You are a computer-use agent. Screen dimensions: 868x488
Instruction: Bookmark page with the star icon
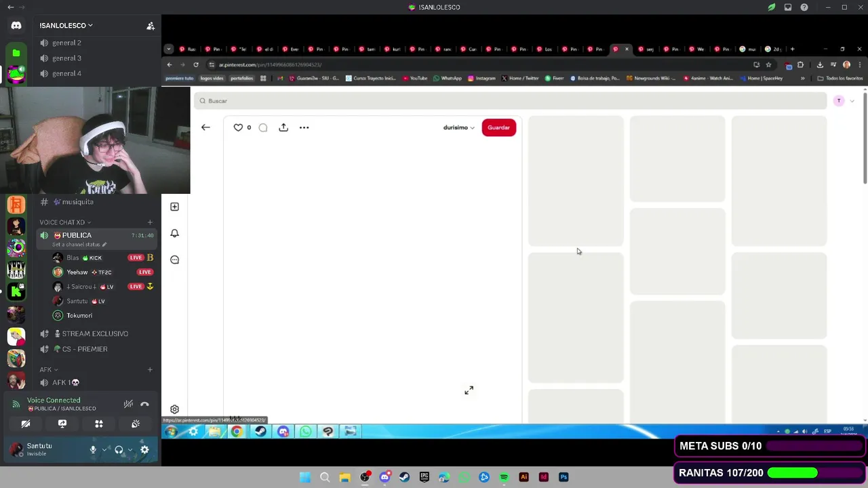tap(768, 64)
